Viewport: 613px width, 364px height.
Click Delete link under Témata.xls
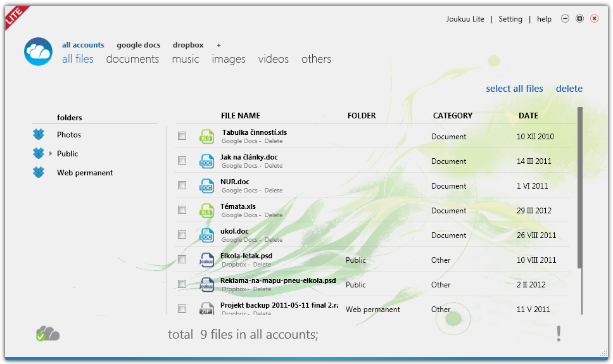tap(274, 215)
